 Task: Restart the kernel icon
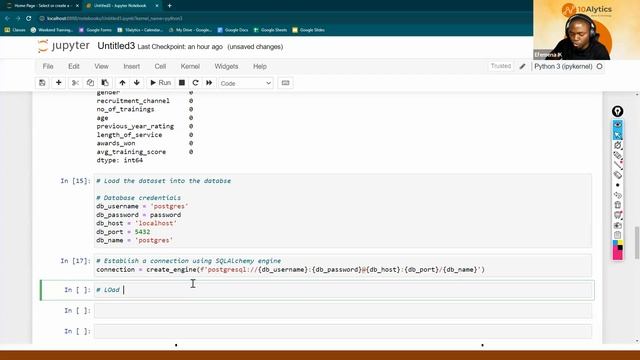pyautogui.click(x=196, y=83)
